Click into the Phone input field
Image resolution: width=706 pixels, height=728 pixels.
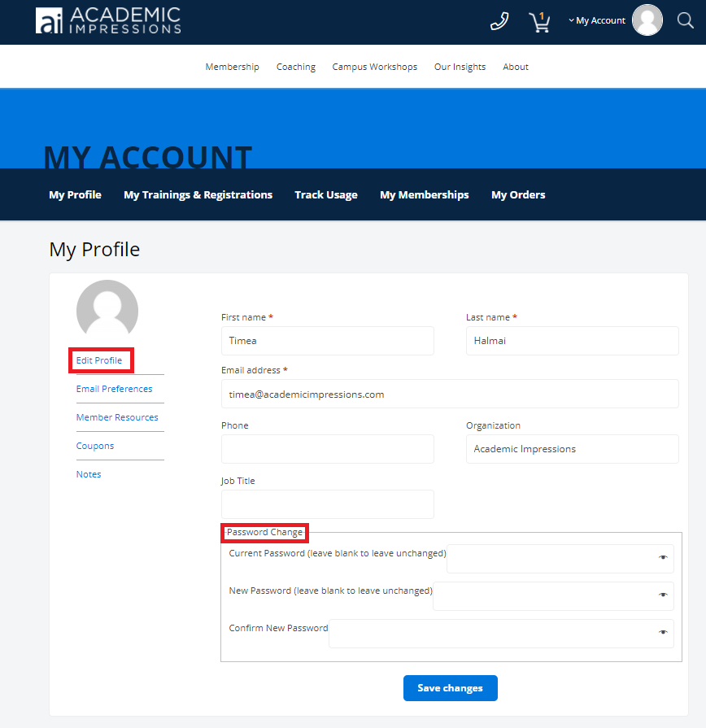click(x=327, y=449)
